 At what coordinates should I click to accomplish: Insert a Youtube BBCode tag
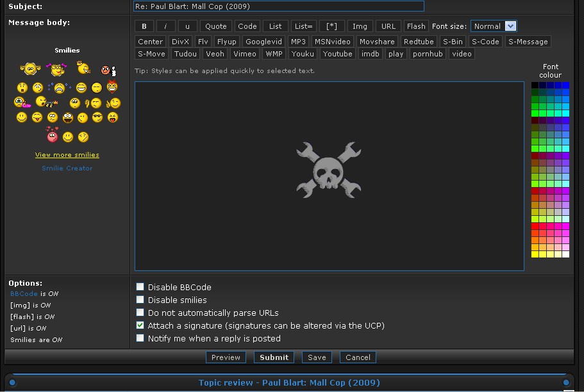[x=337, y=54]
